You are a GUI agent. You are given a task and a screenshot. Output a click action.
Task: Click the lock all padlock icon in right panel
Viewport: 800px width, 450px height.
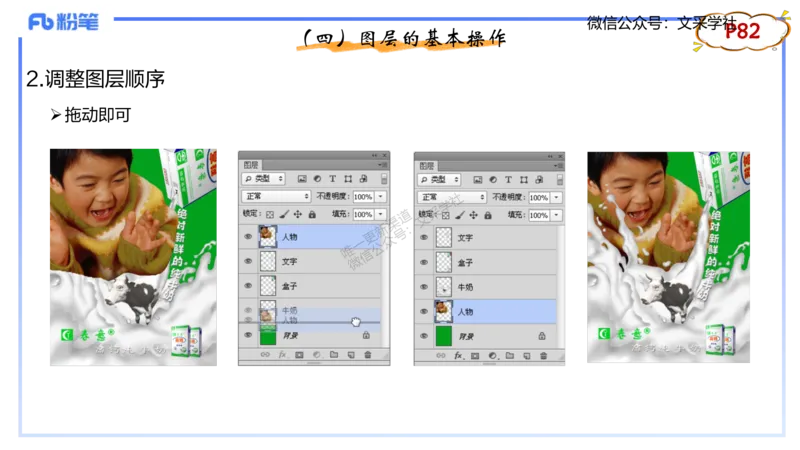[487, 214]
